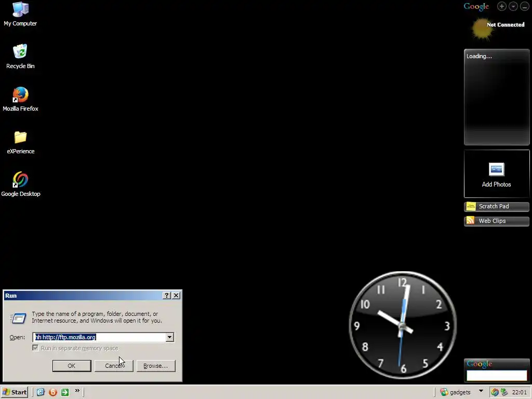Toggle Run in separate memory space checkbox

pos(35,348)
